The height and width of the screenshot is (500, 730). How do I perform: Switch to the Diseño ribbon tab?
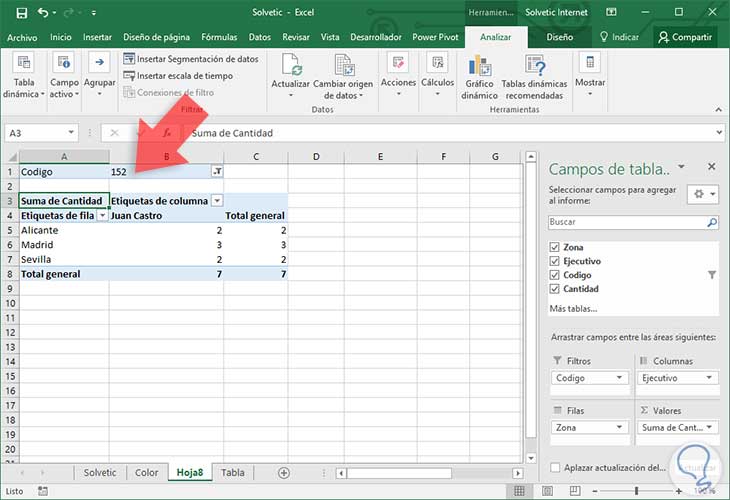click(x=560, y=37)
